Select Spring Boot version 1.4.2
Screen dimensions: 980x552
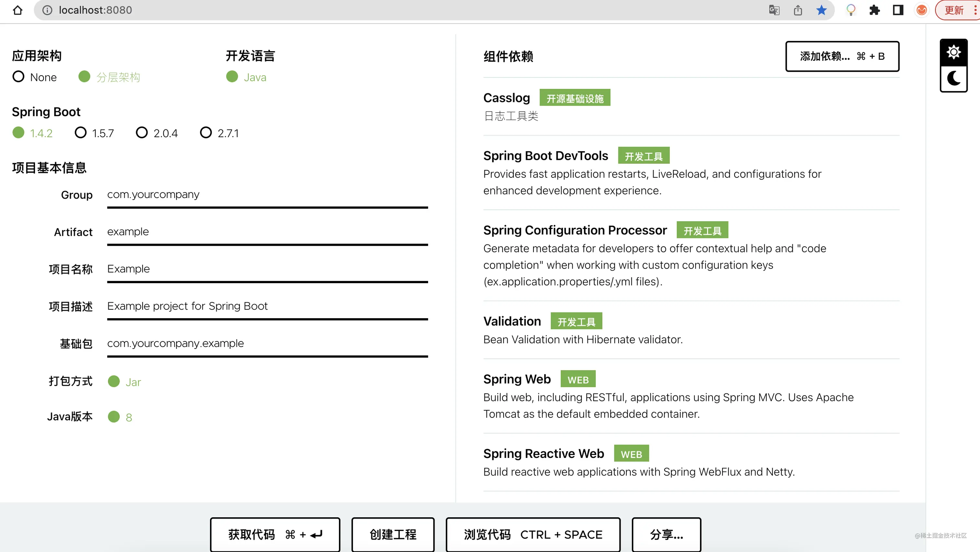32,133
